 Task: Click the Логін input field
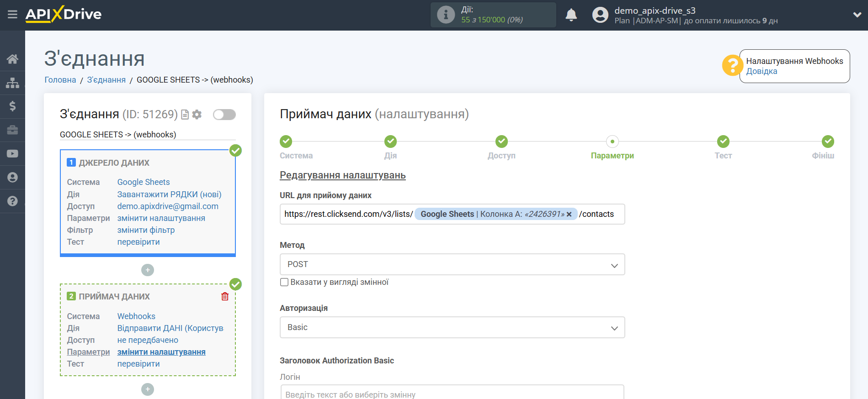click(x=452, y=393)
